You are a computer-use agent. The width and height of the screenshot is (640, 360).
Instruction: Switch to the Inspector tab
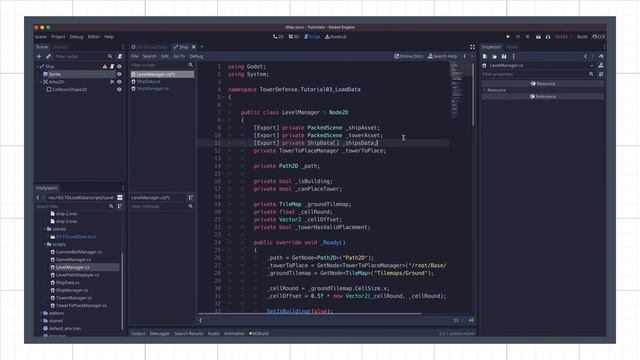(491, 47)
